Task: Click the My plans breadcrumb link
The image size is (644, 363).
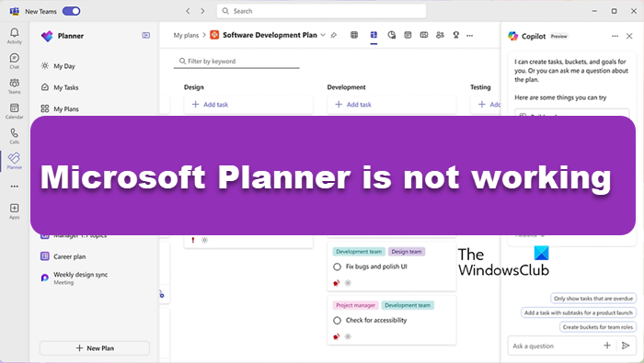Action: click(x=186, y=35)
